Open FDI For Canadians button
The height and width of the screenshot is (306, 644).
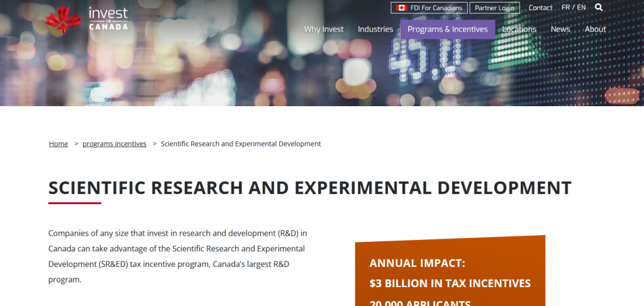pyautogui.click(x=429, y=8)
